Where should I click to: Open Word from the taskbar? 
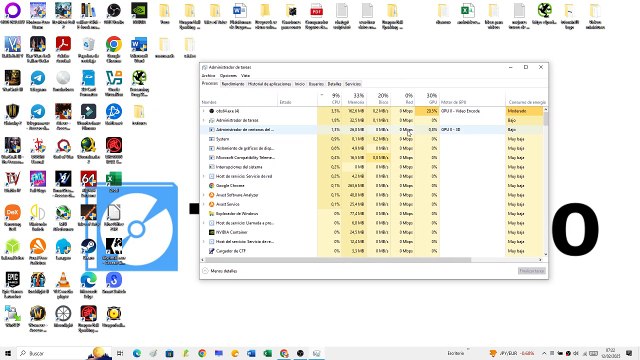coord(251,353)
